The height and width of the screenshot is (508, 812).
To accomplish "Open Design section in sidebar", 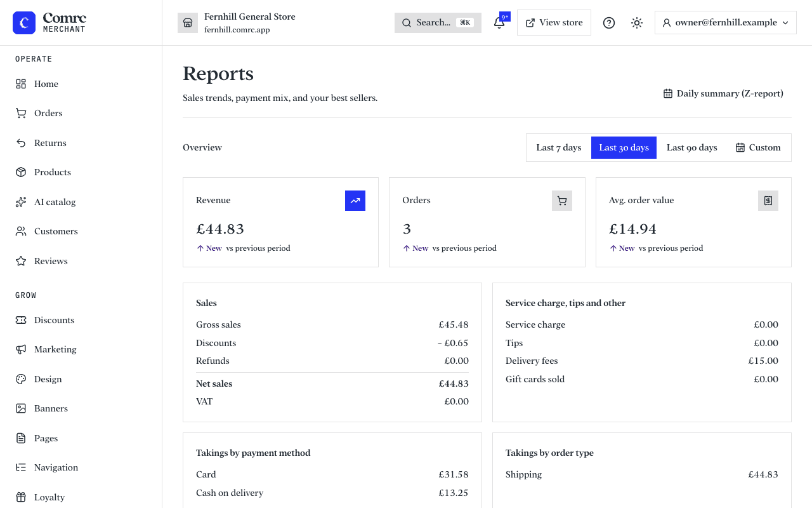I will point(81,379).
